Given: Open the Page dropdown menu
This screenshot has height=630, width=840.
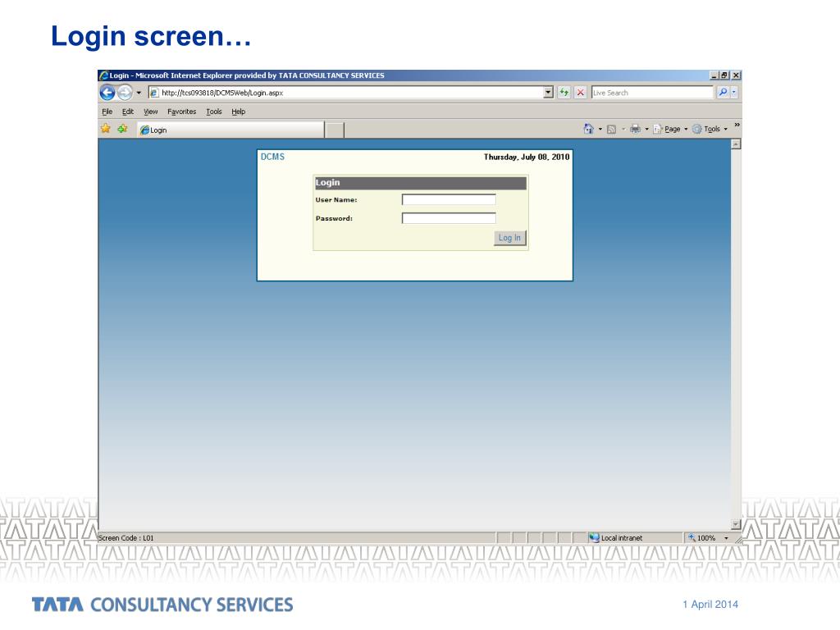Looking at the screenshot, I should click(672, 129).
